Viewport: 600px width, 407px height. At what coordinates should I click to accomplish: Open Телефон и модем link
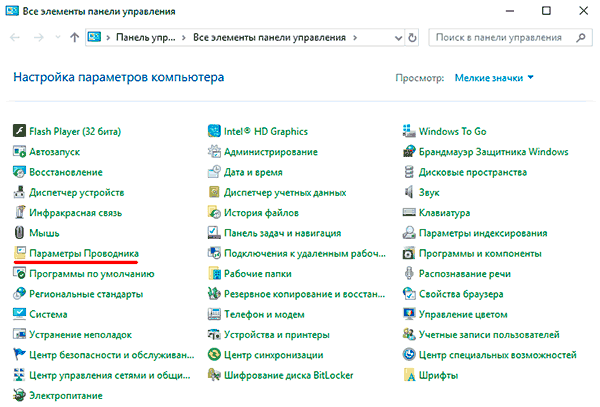[264, 314]
